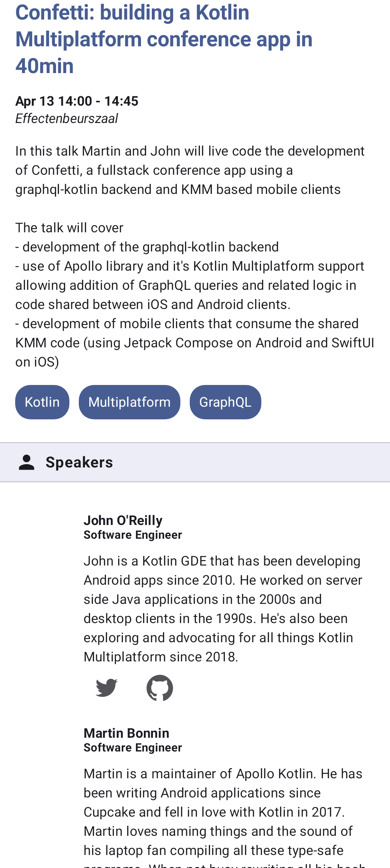
Task: Click the person icon beside Speakers
Action: pyautogui.click(x=26, y=462)
